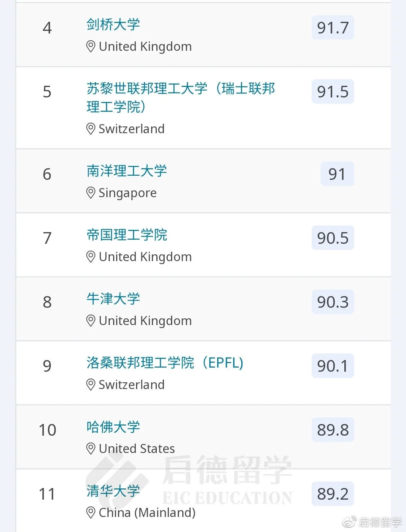
Task: Open 哈佛大学 link
Action: pyautogui.click(x=113, y=427)
